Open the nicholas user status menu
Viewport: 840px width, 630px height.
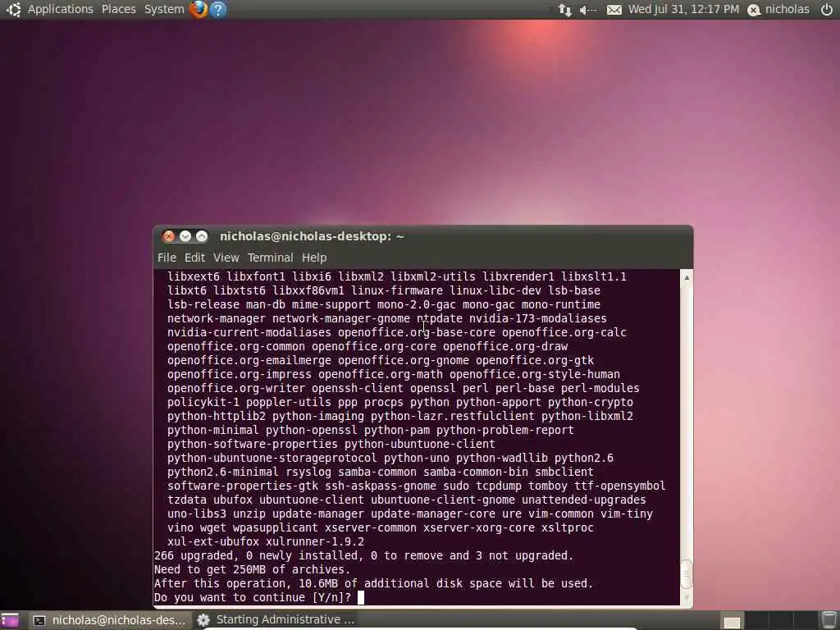click(779, 9)
